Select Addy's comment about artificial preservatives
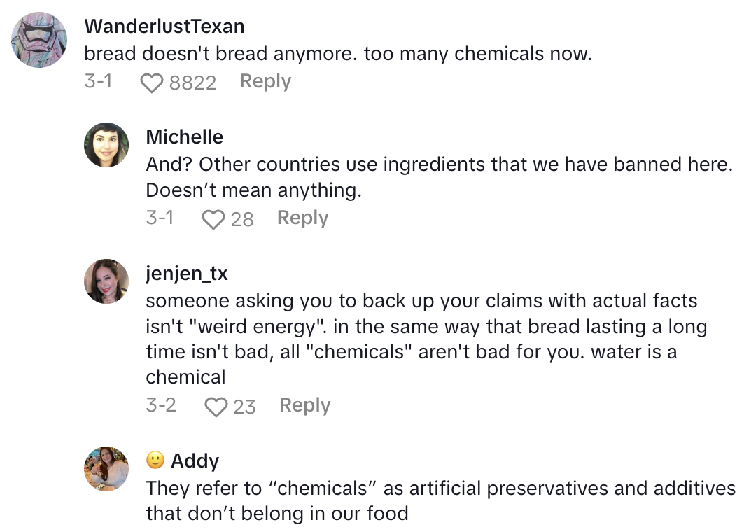 click(x=440, y=500)
